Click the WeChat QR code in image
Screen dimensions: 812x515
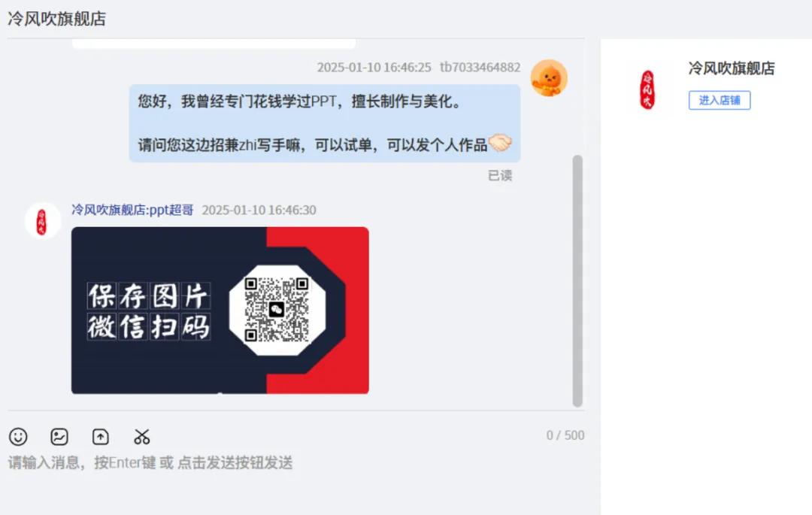coord(277,310)
